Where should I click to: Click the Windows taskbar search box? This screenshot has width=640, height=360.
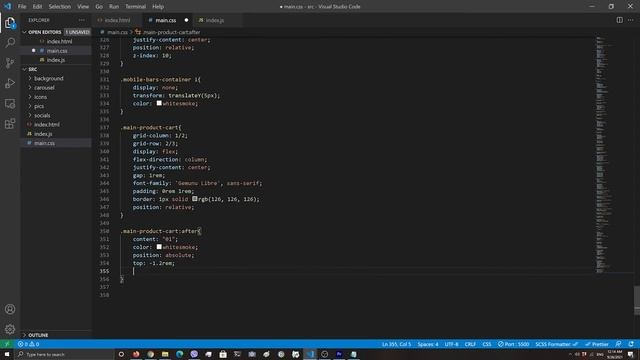(64, 354)
